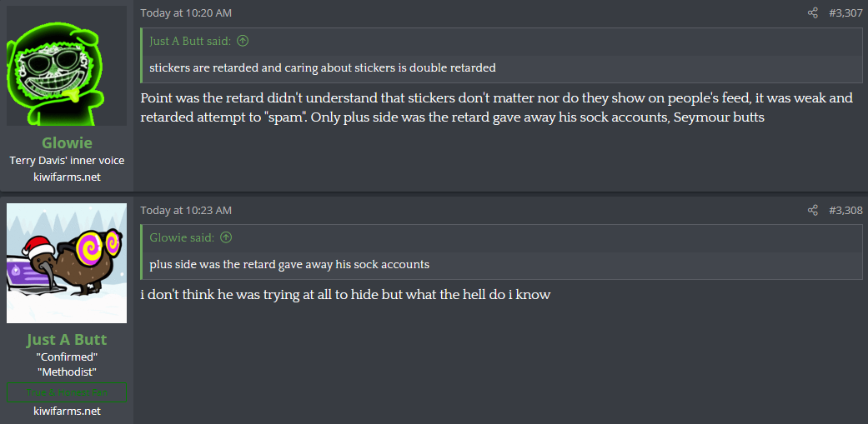Click kiwifarms.net under Glowie's profile
868x424 pixels.
[x=67, y=177]
